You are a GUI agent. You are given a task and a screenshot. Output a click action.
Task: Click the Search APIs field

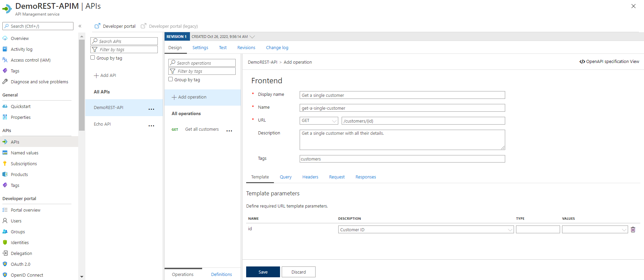click(x=124, y=41)
